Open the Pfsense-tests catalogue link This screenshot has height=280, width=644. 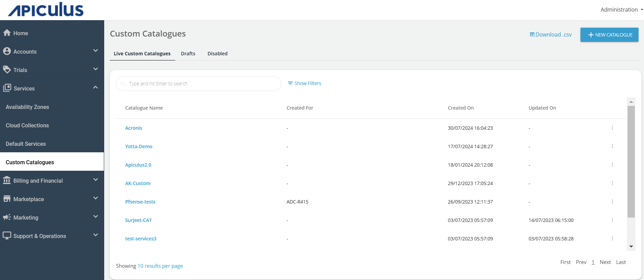tap(140, 202)
